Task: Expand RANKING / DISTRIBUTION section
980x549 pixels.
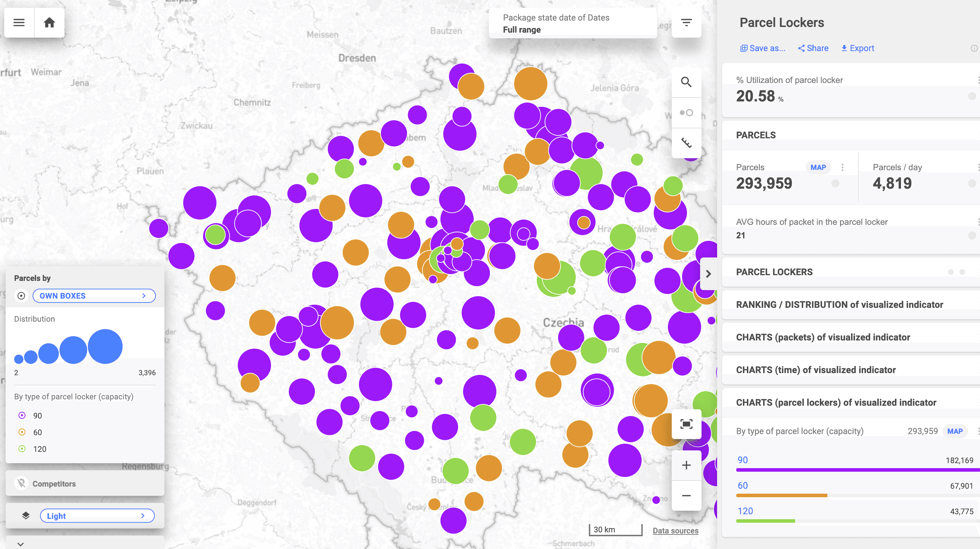Action: pyautogui.click(x=839, y=305)
